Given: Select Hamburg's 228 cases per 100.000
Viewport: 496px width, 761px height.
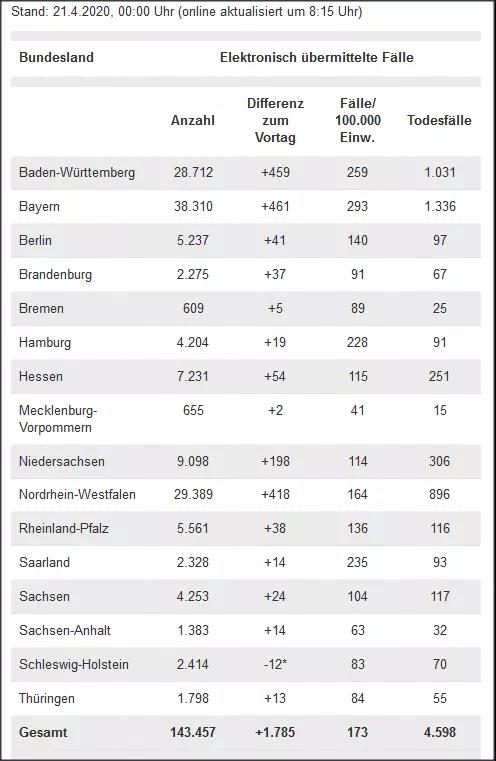Looking at the screenshot, I should [358, 342].
